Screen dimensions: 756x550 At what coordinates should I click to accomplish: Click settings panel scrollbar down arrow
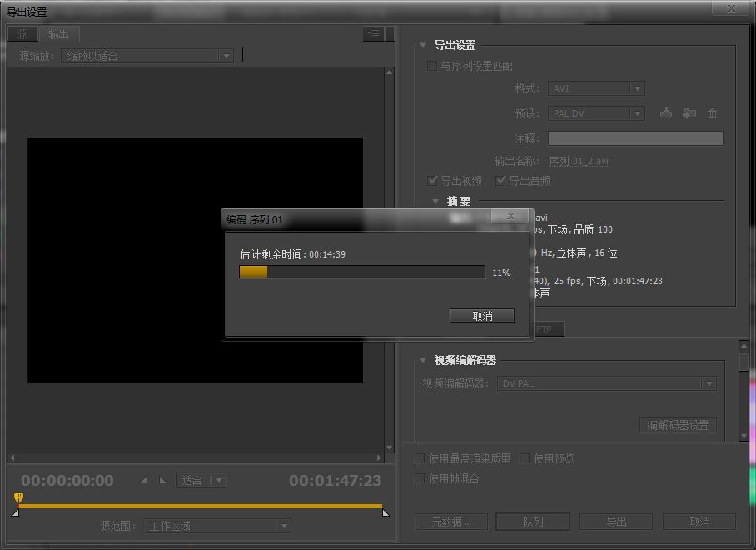point(744,436)
